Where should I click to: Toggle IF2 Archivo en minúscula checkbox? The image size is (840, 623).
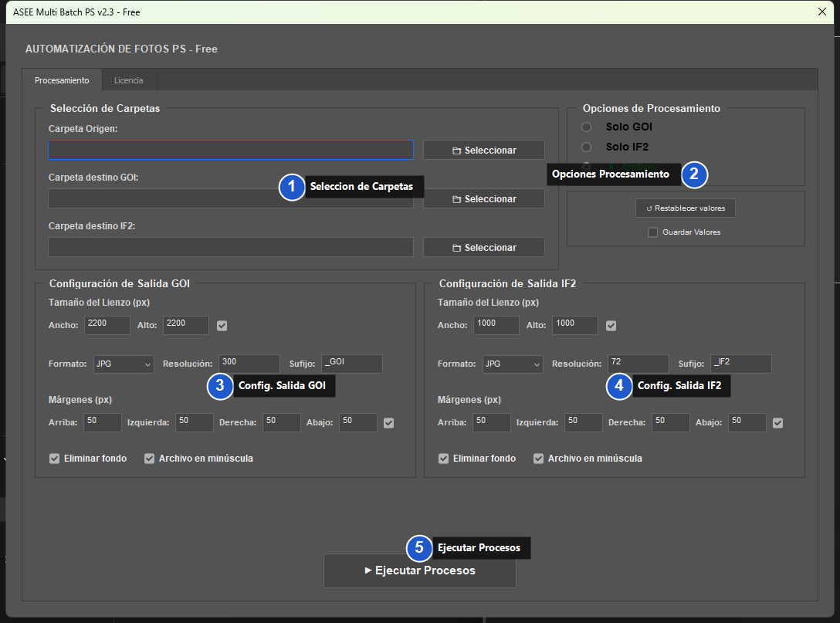[x=538, y=459]
